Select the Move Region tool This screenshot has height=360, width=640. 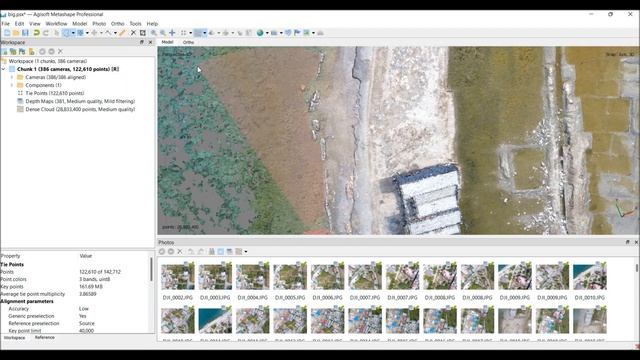pyautogui.click(x=80, y=33)
